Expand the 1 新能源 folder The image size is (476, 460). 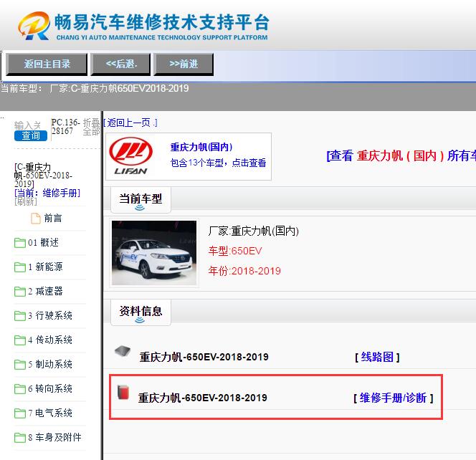(45, 267)
